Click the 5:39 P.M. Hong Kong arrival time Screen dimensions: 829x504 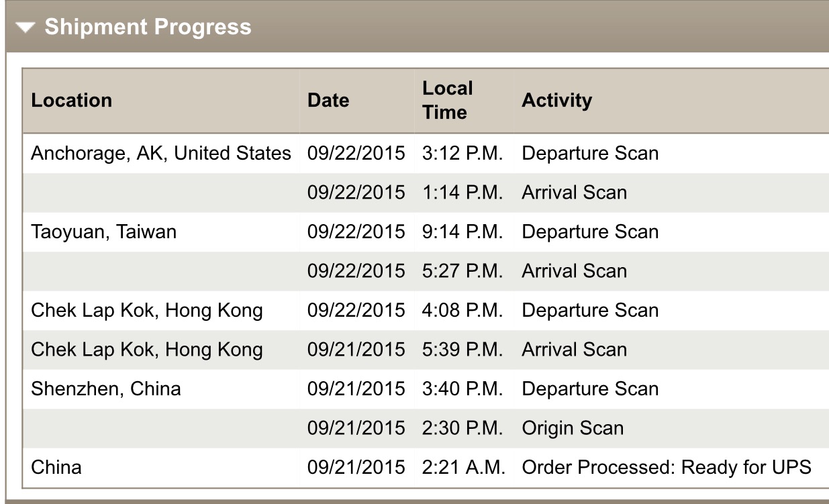(462, 350)
